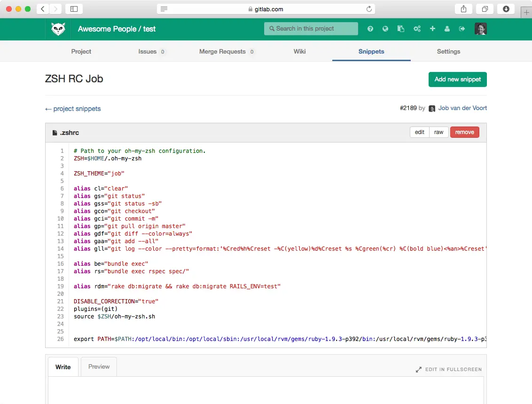The height and width of the screenshot is (404, 532).
Task: Click the GitLab fox logo
Action: [x=58, y=29]
